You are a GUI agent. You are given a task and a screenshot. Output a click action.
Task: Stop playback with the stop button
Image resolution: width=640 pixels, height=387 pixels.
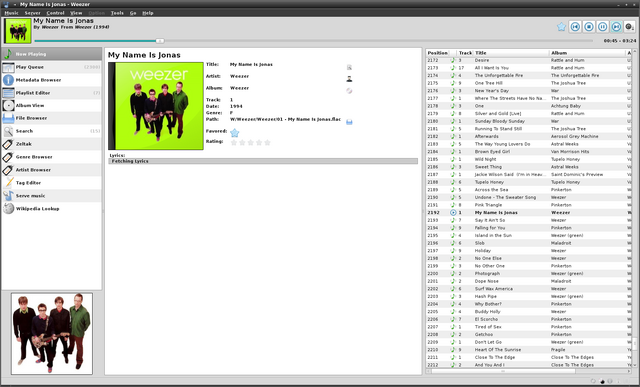click(589, 27)
